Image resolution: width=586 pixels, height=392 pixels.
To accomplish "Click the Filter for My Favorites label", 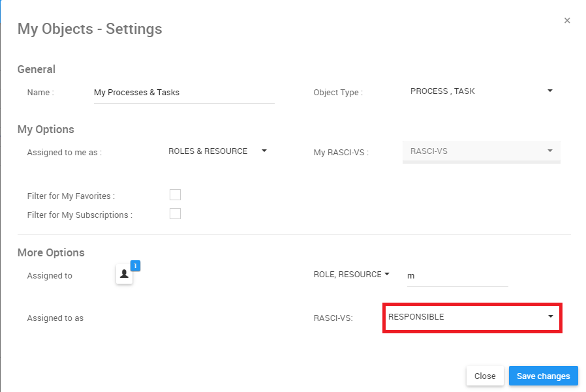I will [x=71, y=196].
